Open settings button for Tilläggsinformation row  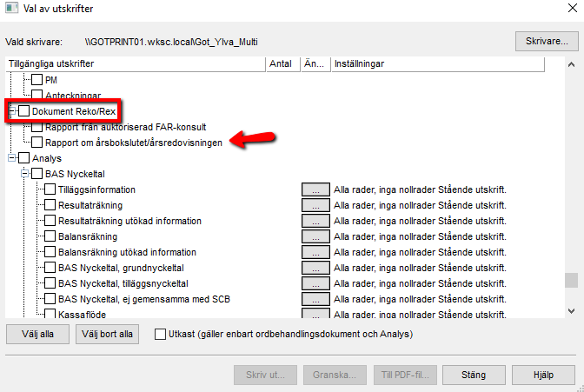point(315,189)
